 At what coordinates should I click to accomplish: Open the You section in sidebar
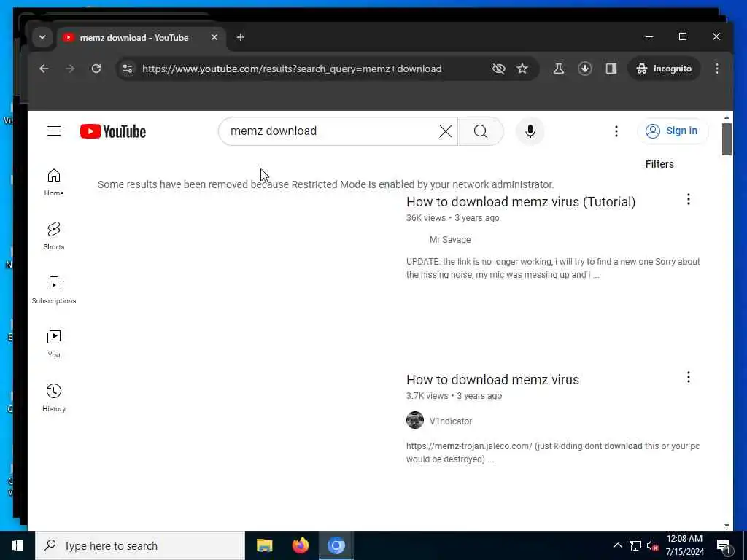pyautogui.click(x=54, y=344)
